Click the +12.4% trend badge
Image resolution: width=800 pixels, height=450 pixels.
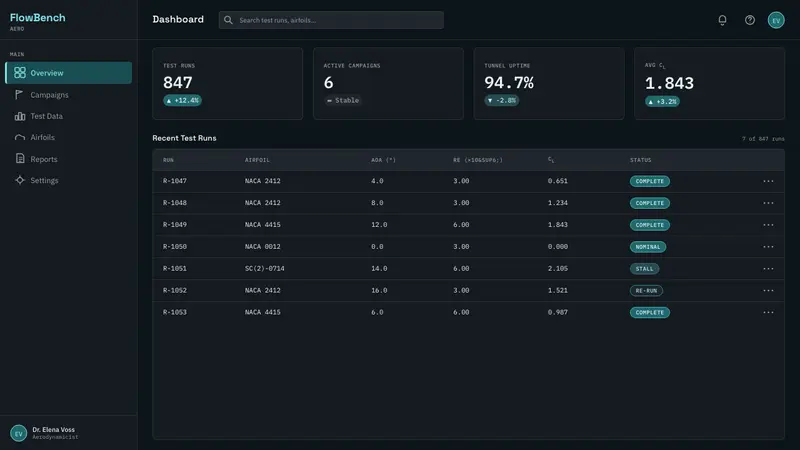(x=183, y=101)
